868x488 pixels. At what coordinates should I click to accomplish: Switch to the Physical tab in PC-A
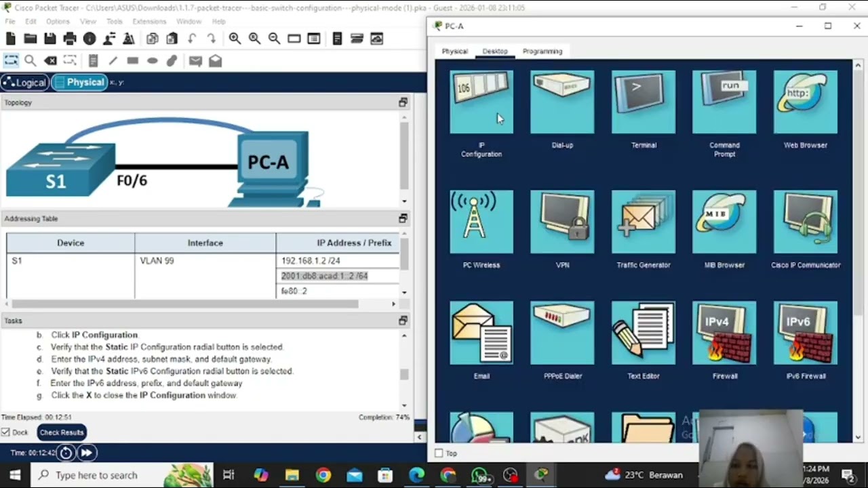454,52
